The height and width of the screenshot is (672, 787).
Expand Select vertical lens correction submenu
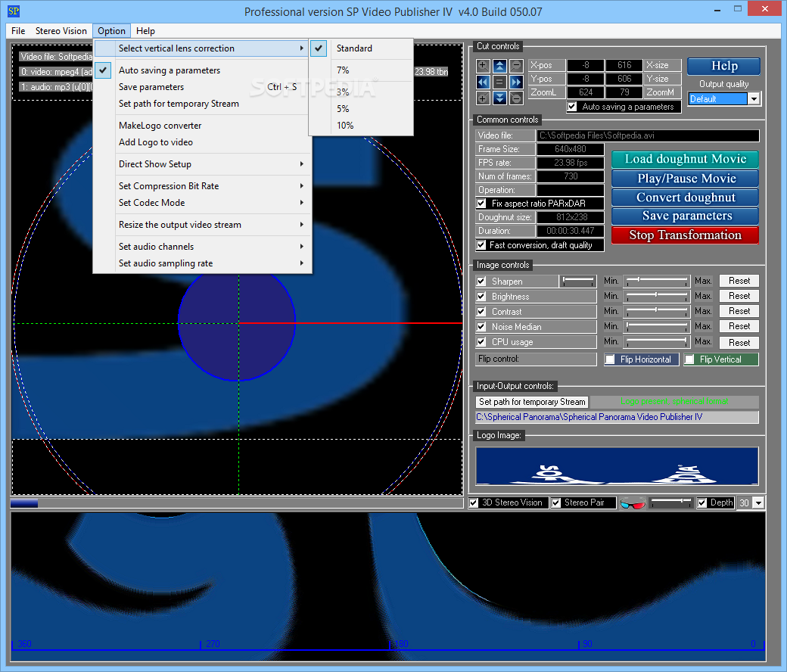[x=202, y=48]
